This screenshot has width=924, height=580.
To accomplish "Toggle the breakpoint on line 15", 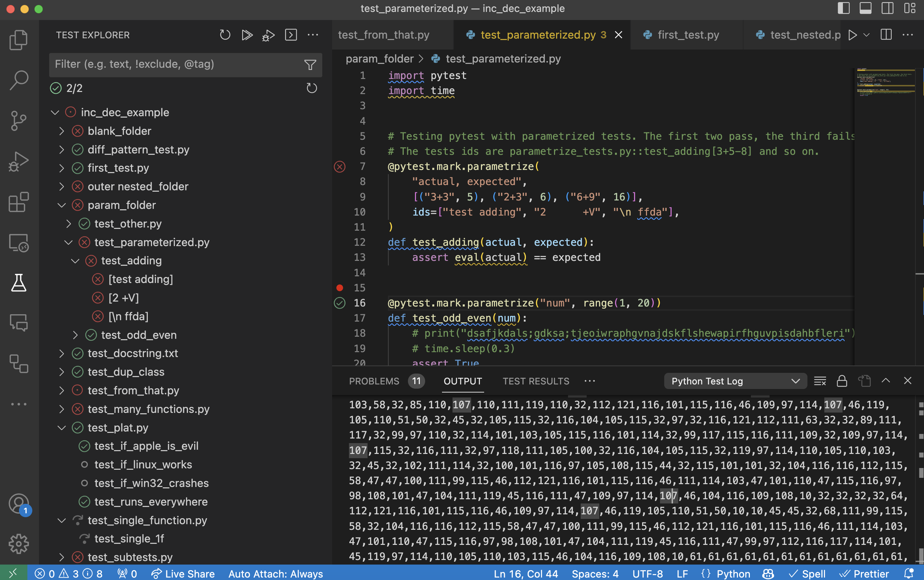I will tap(339, 288).
